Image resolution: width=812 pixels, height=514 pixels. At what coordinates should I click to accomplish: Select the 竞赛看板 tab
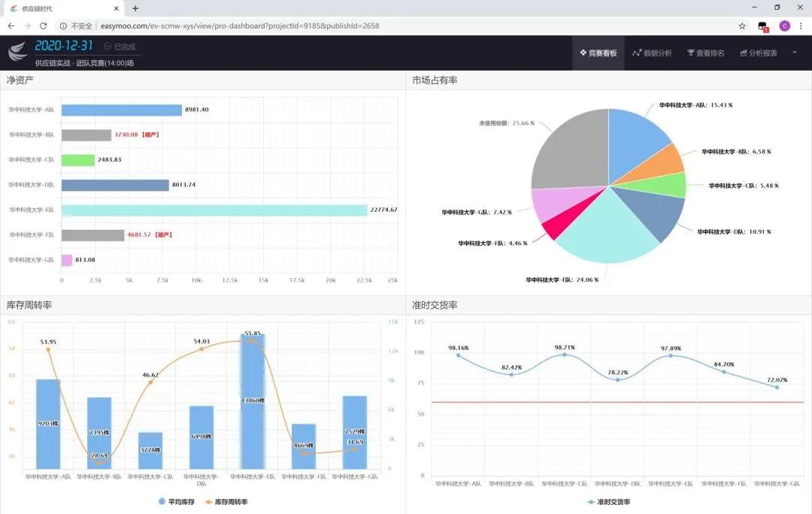(x=598, y=53)
